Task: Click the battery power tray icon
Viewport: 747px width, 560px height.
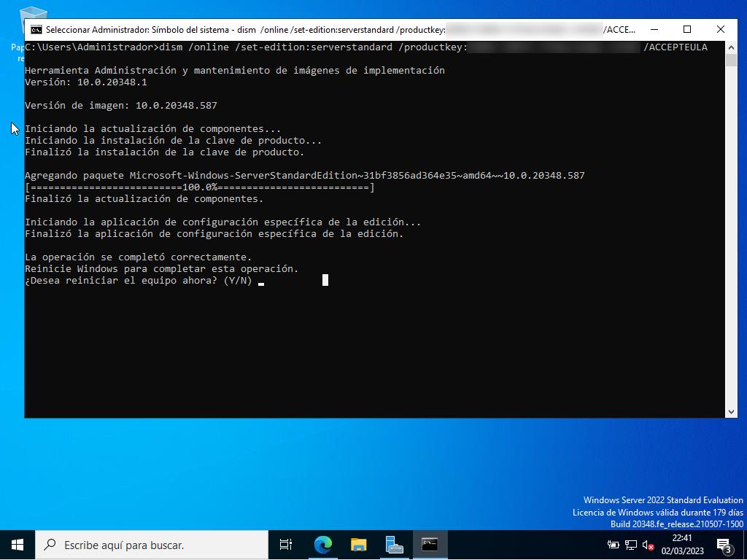Action: (x=614, y=545)
